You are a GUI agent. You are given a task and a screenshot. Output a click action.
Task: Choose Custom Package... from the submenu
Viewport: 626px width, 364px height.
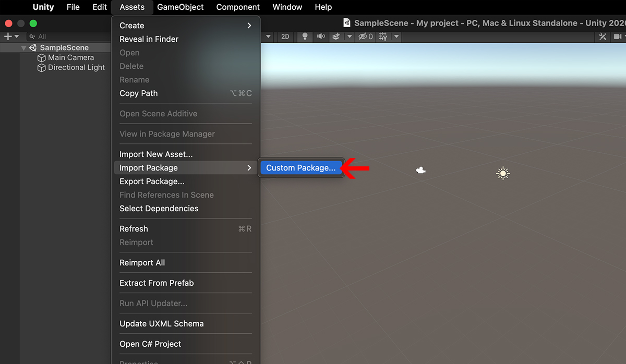click(x=301, y=168)
